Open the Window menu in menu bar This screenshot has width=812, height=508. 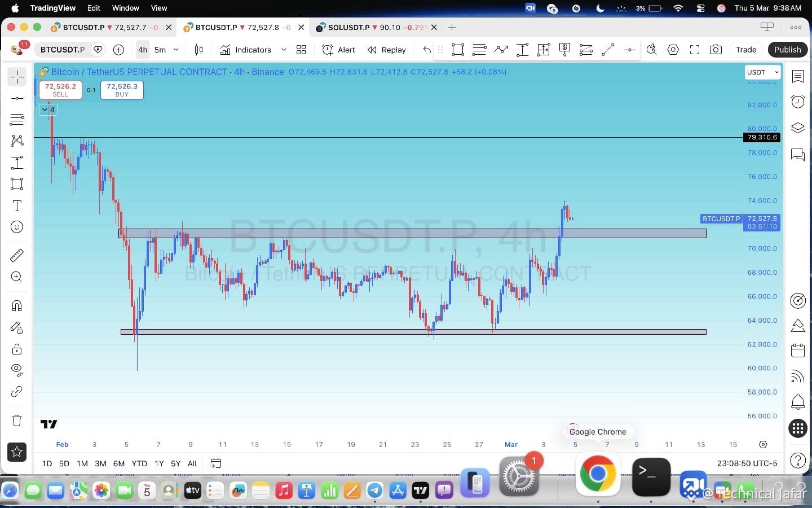pos(125,8)
